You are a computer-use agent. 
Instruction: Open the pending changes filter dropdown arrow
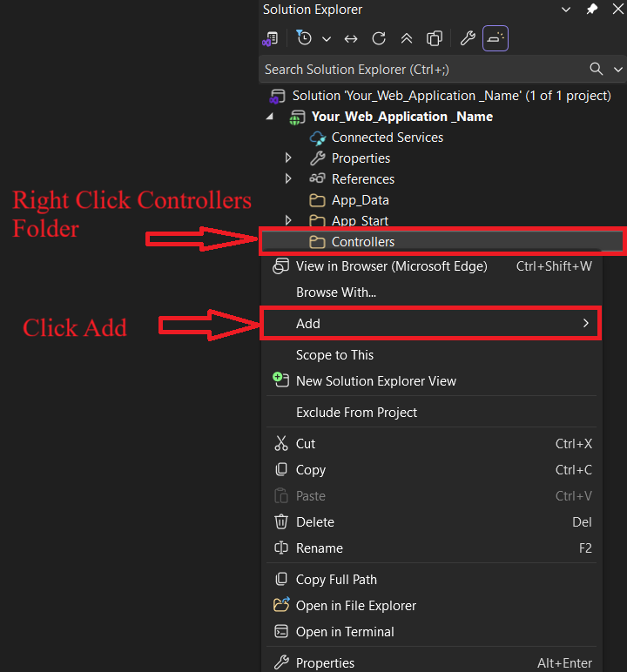click(x=327, y=39)
